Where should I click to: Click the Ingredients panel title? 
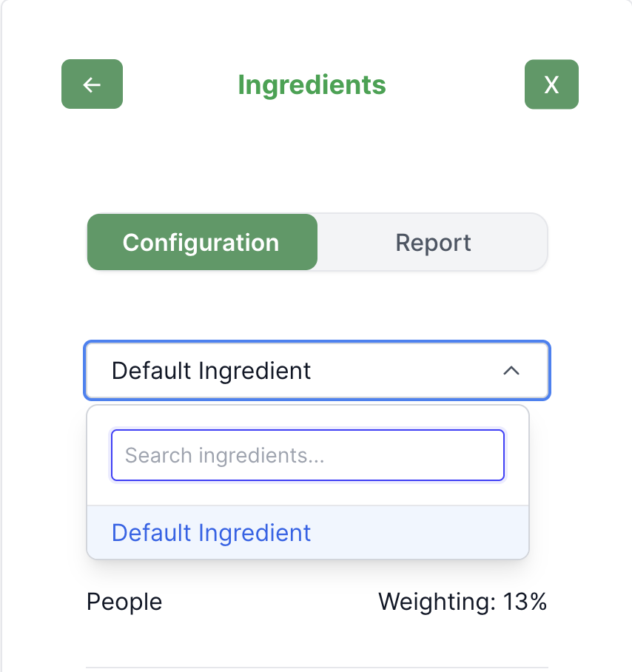click(x=312, y=84)
